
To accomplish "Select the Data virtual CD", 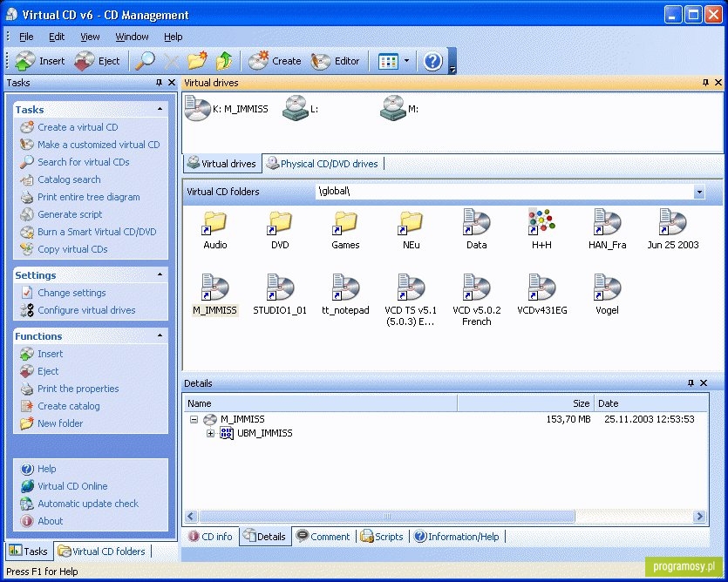I will 476,230.
